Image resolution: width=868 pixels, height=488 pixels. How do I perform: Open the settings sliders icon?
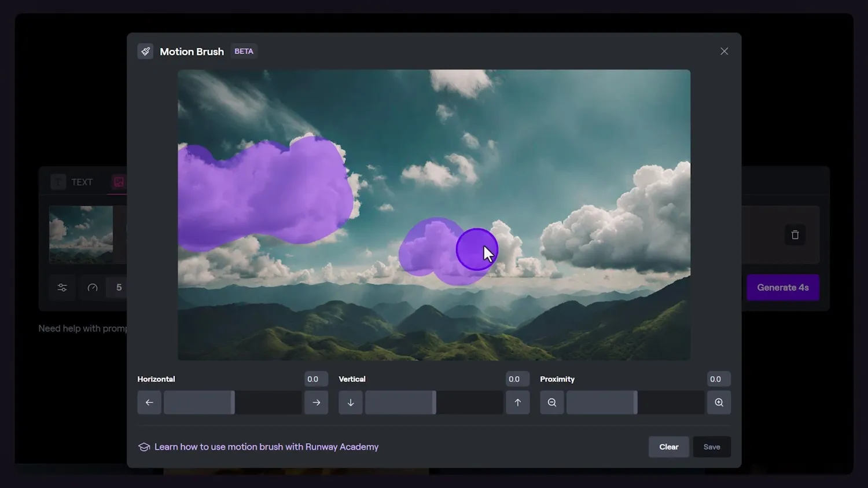coord(62,288)
